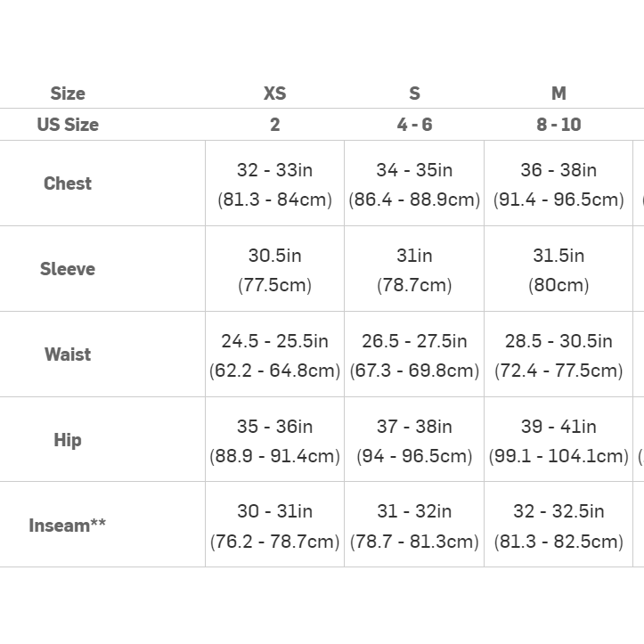Click the Size header label
Screen dimensions: 644x644
point(68,94)
